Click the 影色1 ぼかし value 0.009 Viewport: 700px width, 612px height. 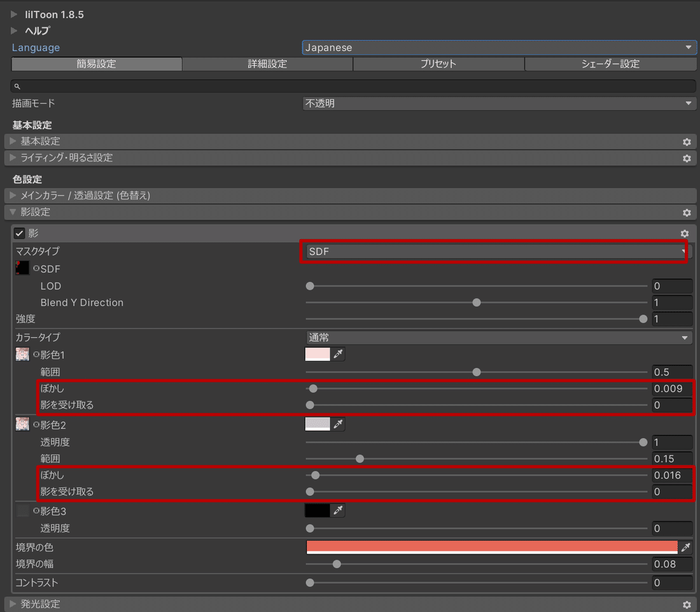coord(672,389)
